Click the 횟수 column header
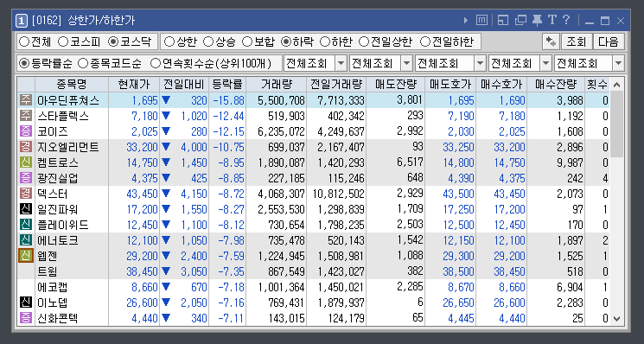The width and height of the screenshot is (644, 344). 597,85
